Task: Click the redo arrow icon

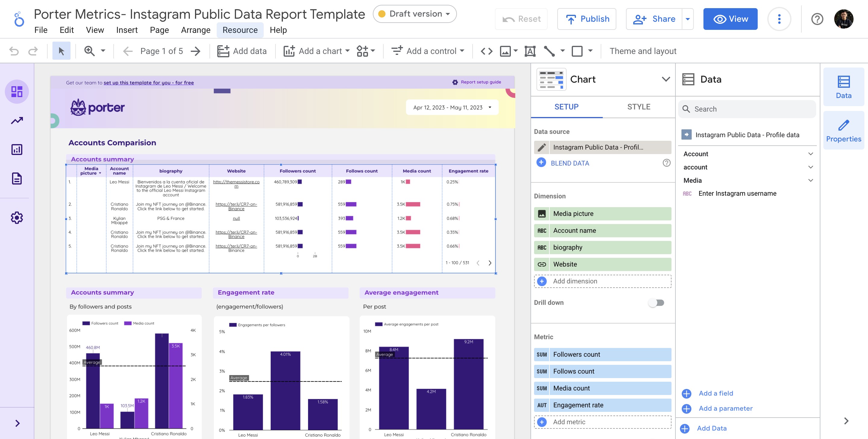Action: (x=33, y=51)
